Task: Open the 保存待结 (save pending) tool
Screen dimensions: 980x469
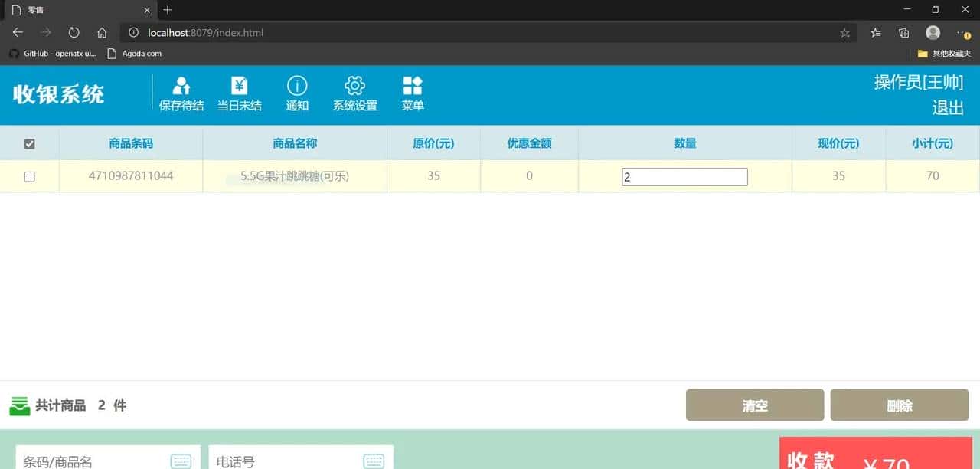Action: point(181,92)
